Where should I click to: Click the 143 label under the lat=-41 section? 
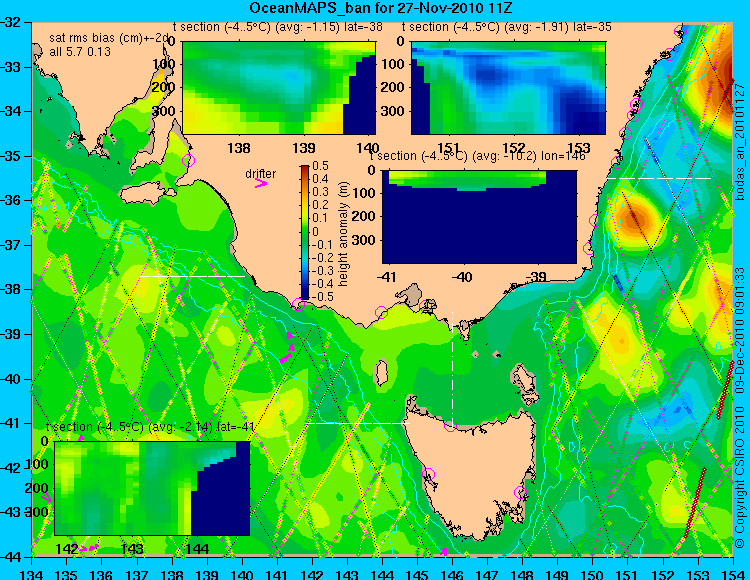point(132,548)
